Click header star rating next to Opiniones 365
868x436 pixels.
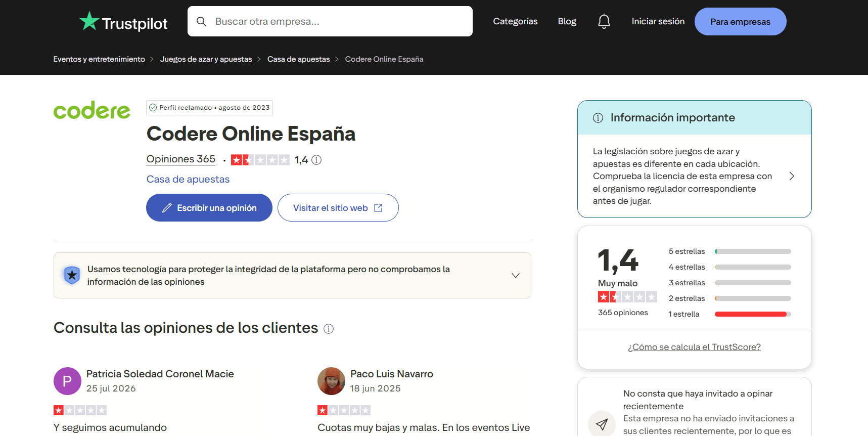coord(260,160)
